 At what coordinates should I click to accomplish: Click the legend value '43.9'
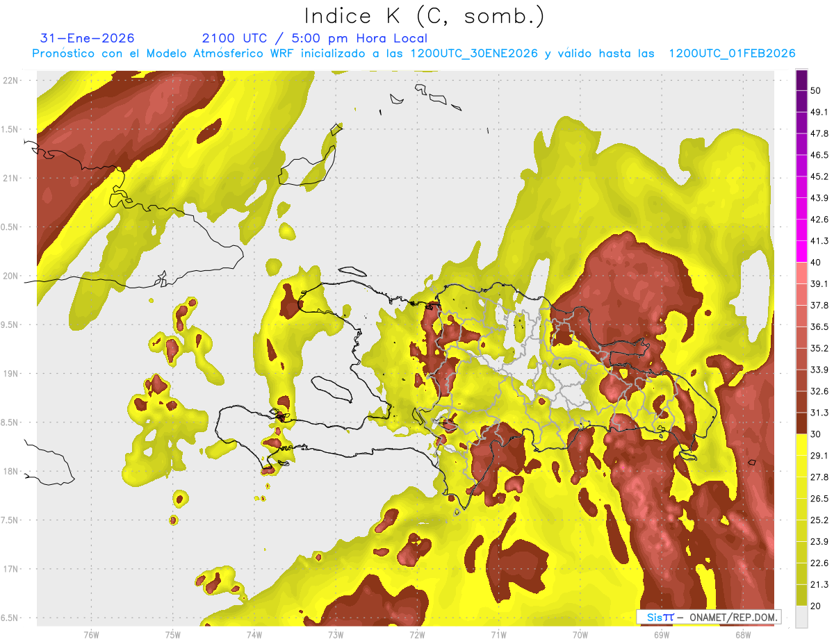click(x=819, y=198)
